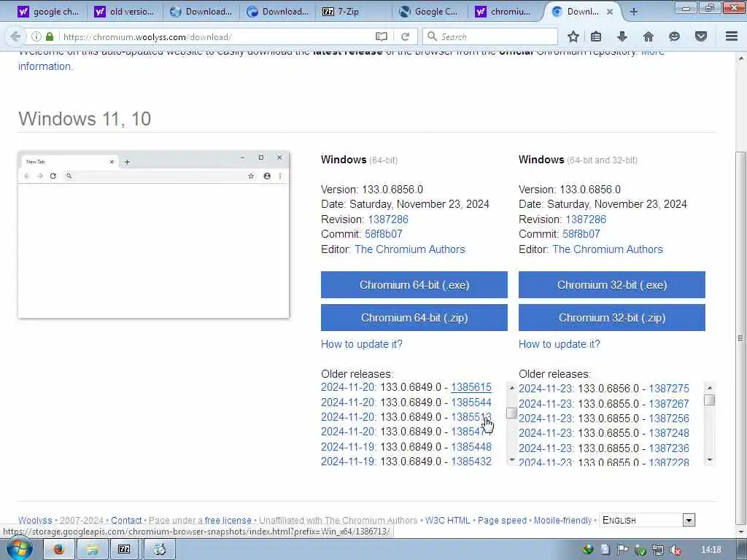This screenshot has width=747, height=560.
Task: Switch to the 'chromiu...' Yahoo tab
Action: click(x=505, y=12)
